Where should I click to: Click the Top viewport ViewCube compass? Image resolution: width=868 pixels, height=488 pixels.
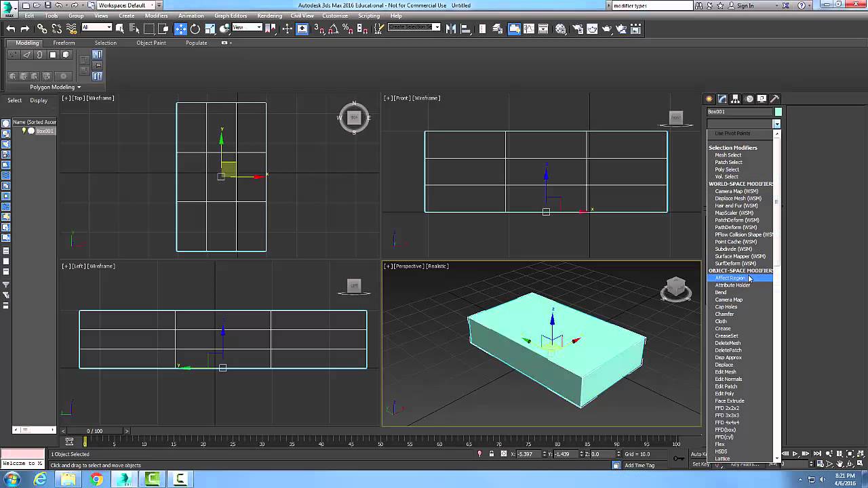pos(354,119)
